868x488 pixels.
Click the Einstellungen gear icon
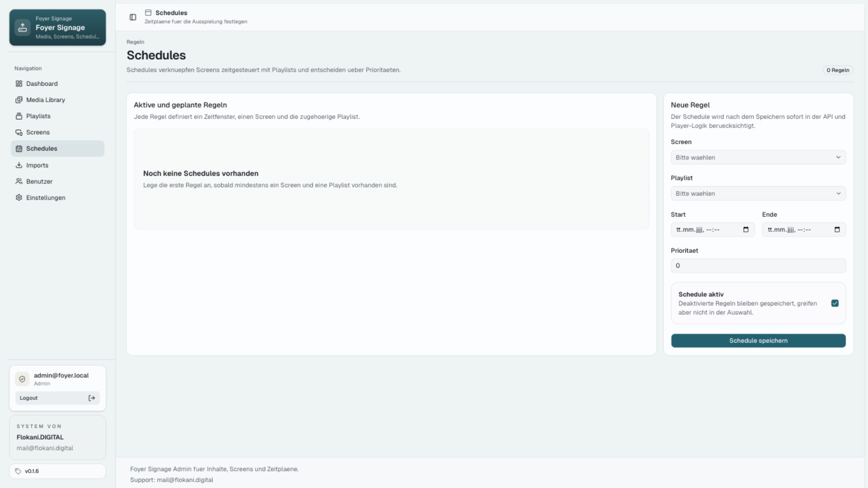click(19, 198)
